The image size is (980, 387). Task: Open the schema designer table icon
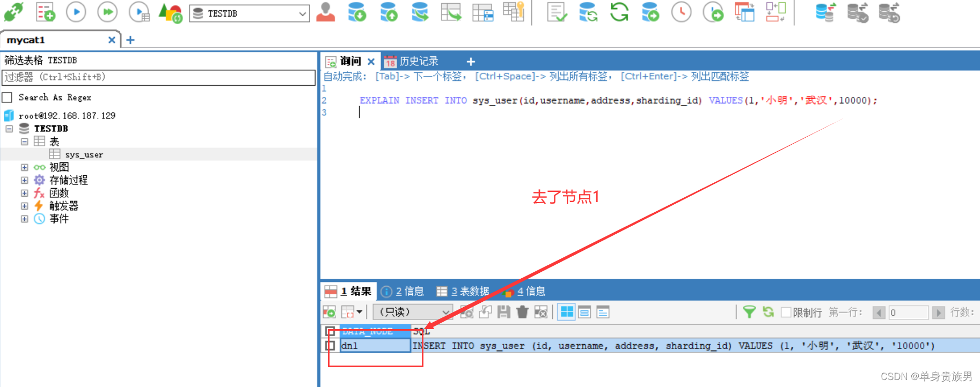point(482,12)
